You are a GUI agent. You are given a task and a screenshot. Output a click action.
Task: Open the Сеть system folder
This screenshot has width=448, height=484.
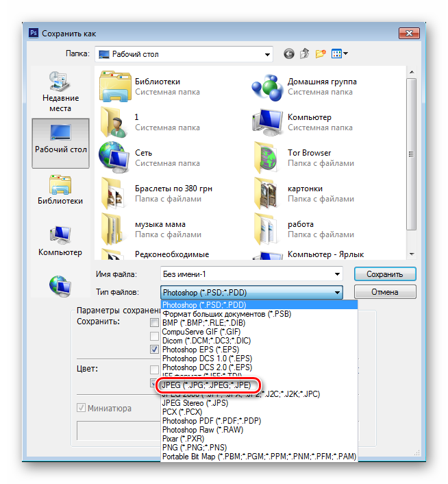151,158
